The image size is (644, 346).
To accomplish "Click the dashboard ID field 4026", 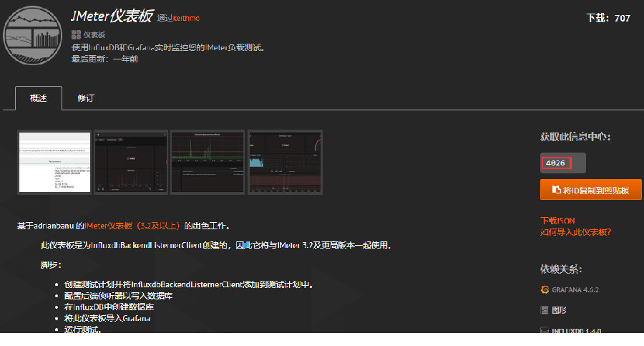I will coord(562,163).
